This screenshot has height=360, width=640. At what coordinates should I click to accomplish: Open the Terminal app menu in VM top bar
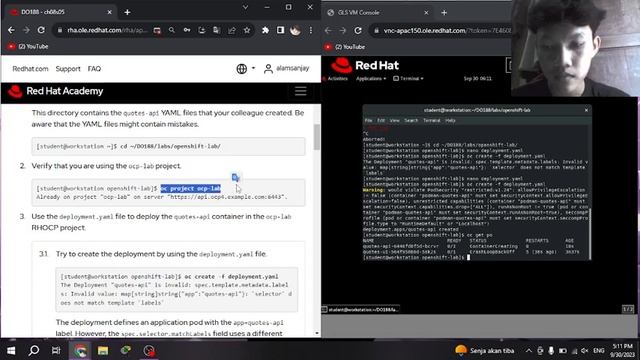[408, 78]
